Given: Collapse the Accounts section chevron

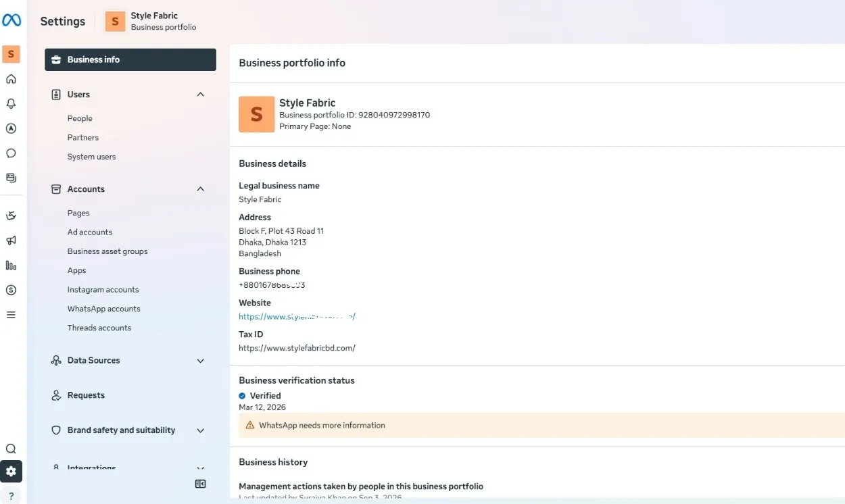Looking at the screenshot, I should [x=200, y=189].
